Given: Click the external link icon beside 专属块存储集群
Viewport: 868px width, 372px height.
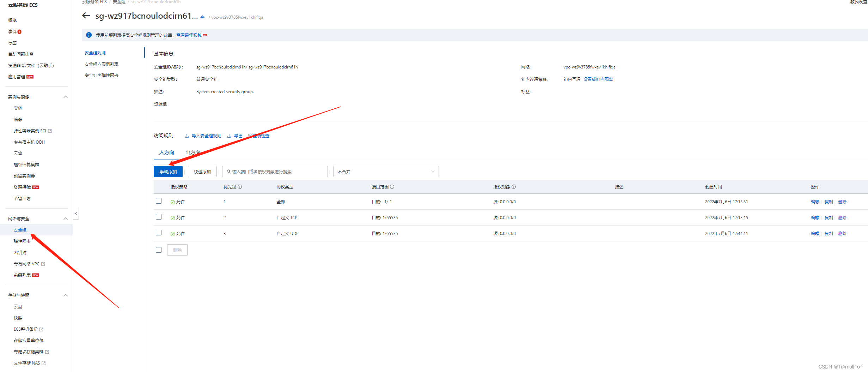Looking at the screenshot, I should (x=47, y=352).
